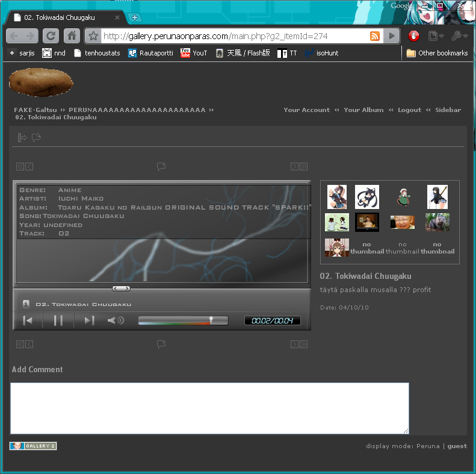Go to the browser home page
The image size is (476, 474).
coord(72,36)
